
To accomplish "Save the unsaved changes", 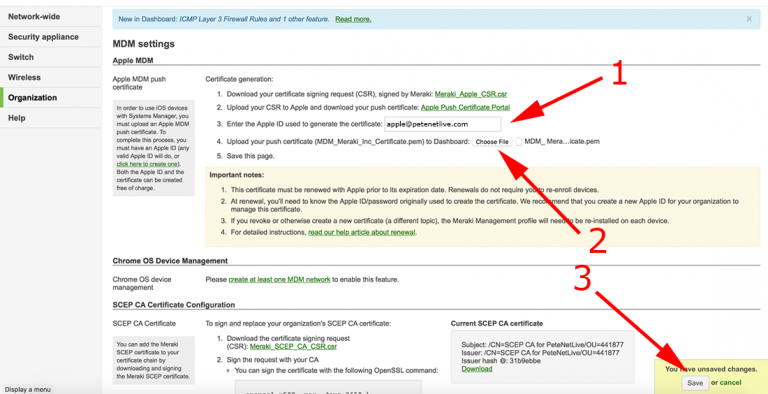I will (695, 383).
